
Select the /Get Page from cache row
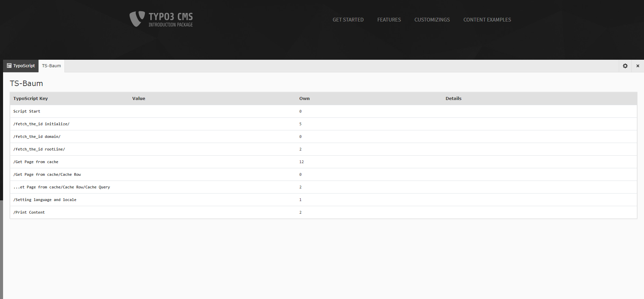323,162
